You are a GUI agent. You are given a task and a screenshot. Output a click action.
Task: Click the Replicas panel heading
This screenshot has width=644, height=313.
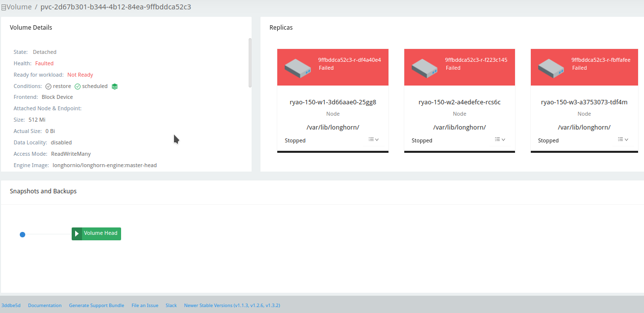[x=281, y=28]
